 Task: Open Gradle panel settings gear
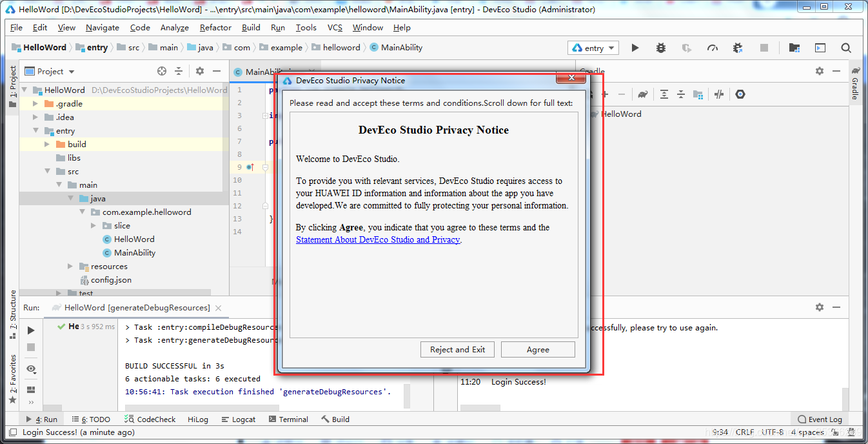coord(820,71)
